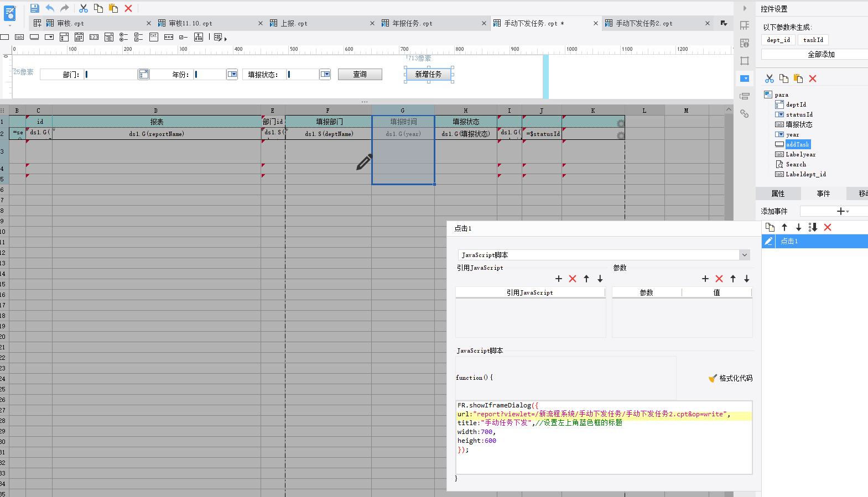Undo the last action
The image size is (868, 497).
pos(50,8)
